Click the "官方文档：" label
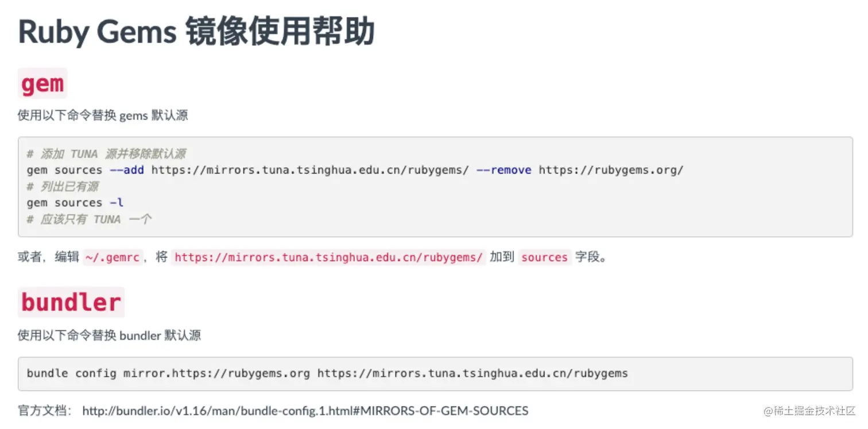Screen dimensions: 868x429 pyautogui.click(x=45, y=411)
